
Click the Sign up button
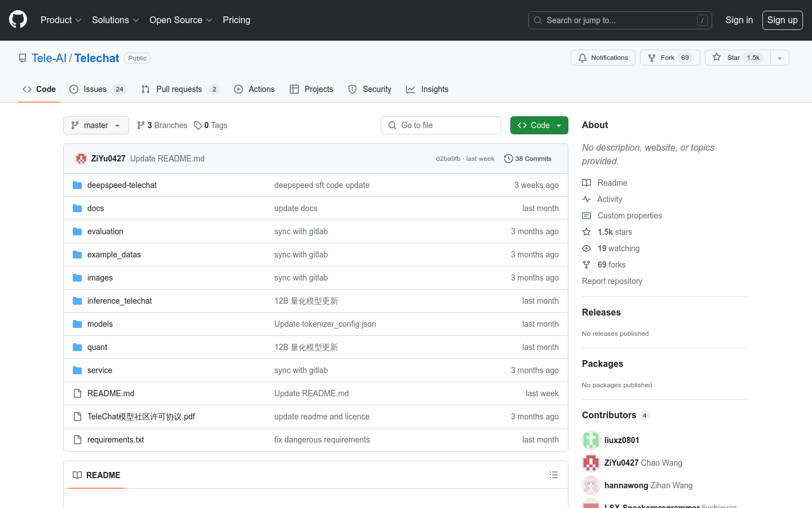click(783, 20)
